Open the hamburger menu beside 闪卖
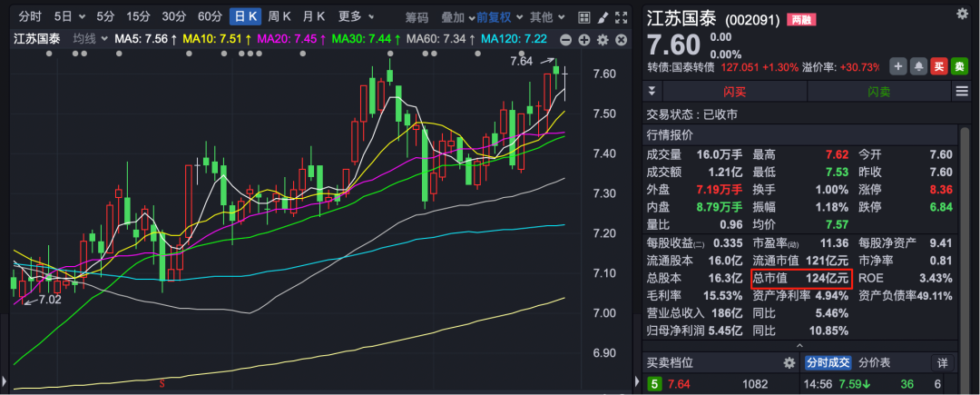The height and width of the screenshot is (395, 980). (962, 91)
